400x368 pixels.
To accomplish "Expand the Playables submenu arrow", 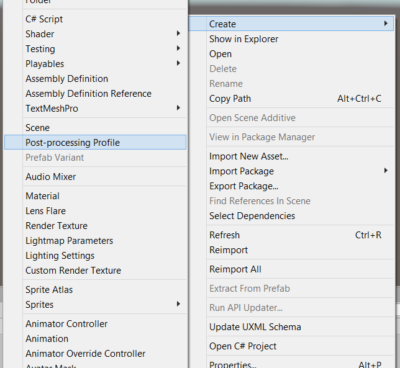I will pyautogui.click(x=178, y=63).
